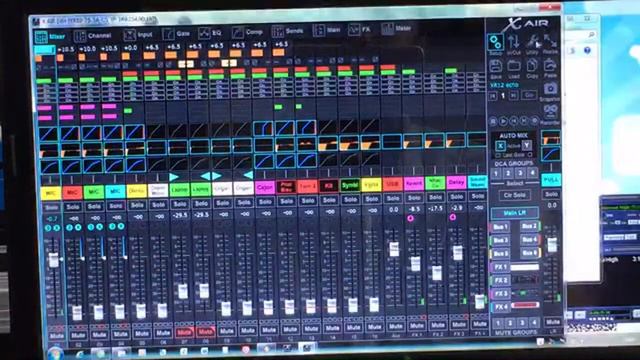Screen dimensions: 640x360
Task: Open the Windows Start button
Action: (x=55, y=353)
